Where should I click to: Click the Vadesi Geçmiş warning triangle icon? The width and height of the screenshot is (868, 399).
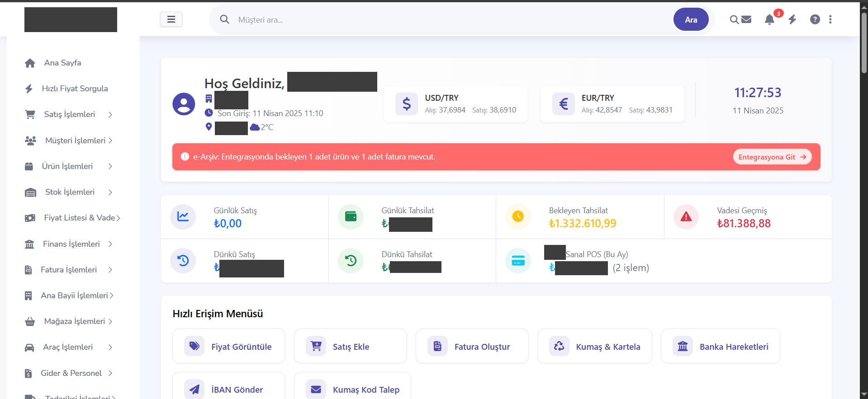point(686,217)
